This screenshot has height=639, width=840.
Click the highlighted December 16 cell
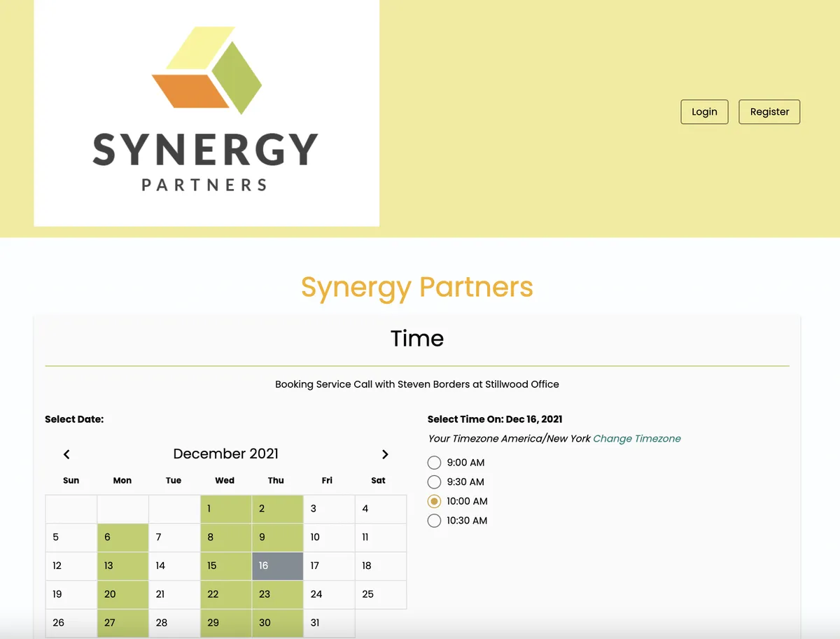coord(277,566)
